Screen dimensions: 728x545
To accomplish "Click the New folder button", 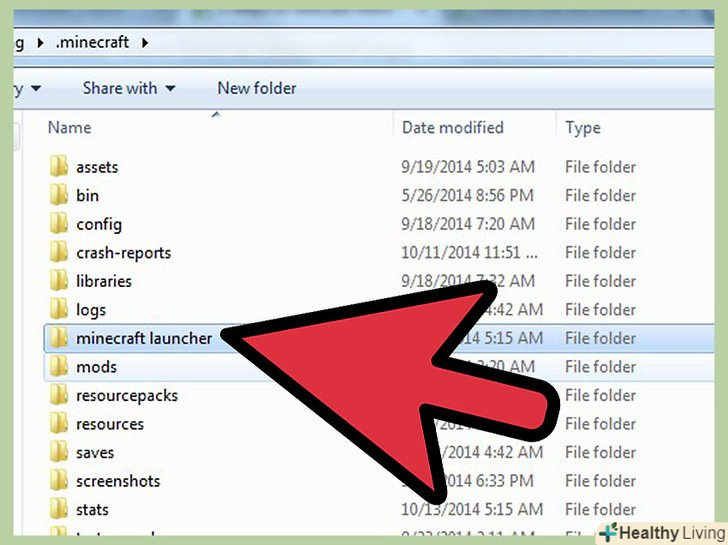I will click(257, 88).
